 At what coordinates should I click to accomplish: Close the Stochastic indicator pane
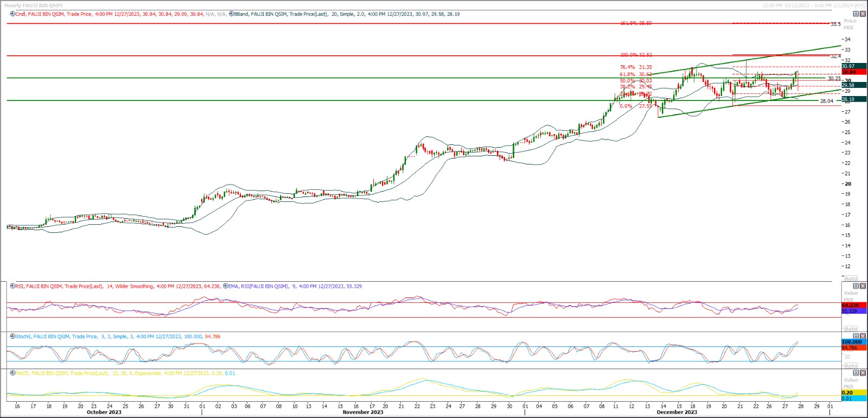tap(863, 336)
